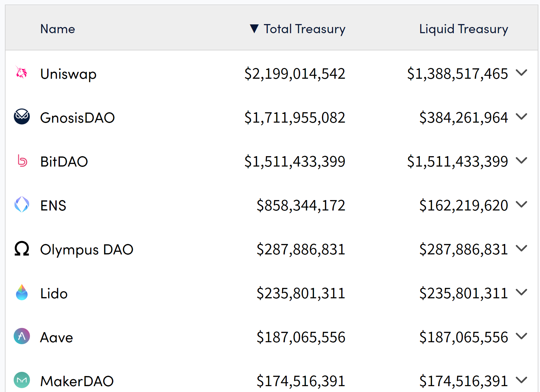Expand the Aave row chevron

521,336
